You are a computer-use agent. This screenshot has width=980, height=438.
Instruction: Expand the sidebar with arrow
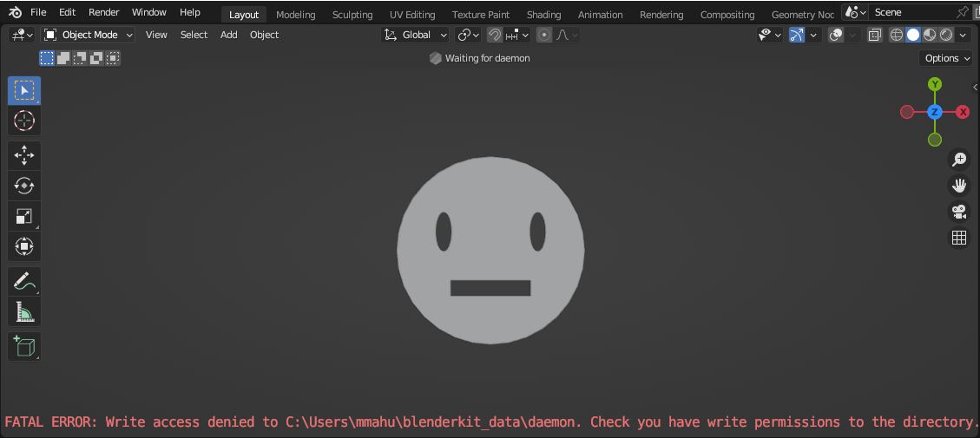pos(975,88)
